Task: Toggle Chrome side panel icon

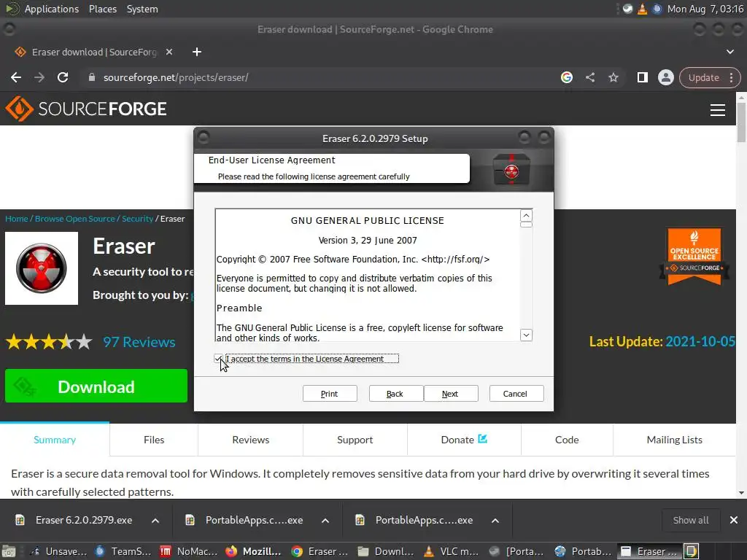Action: coord(642,77)
